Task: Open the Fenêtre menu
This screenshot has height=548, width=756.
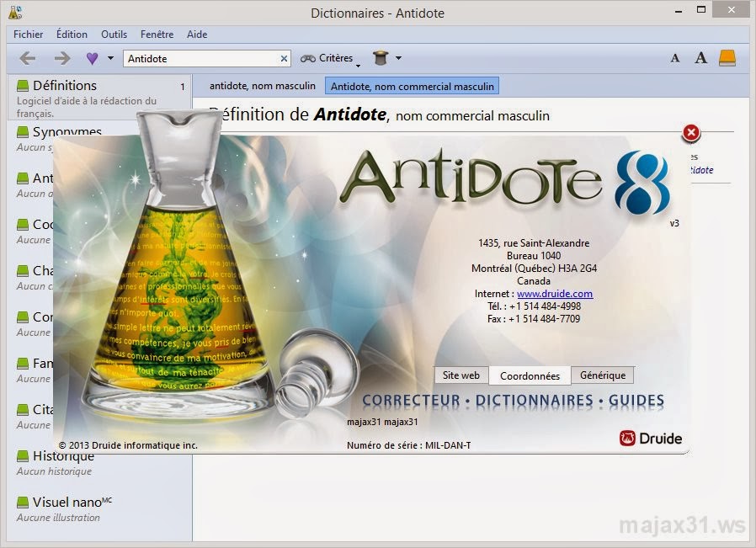Action: pos(157,35)
